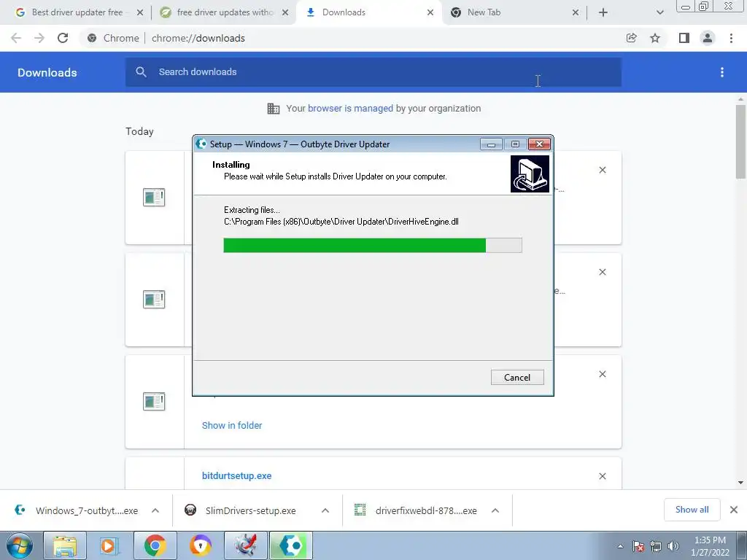747x560 pixels.
Task: Open the tab search dropdown arrow
Action: 659,12
